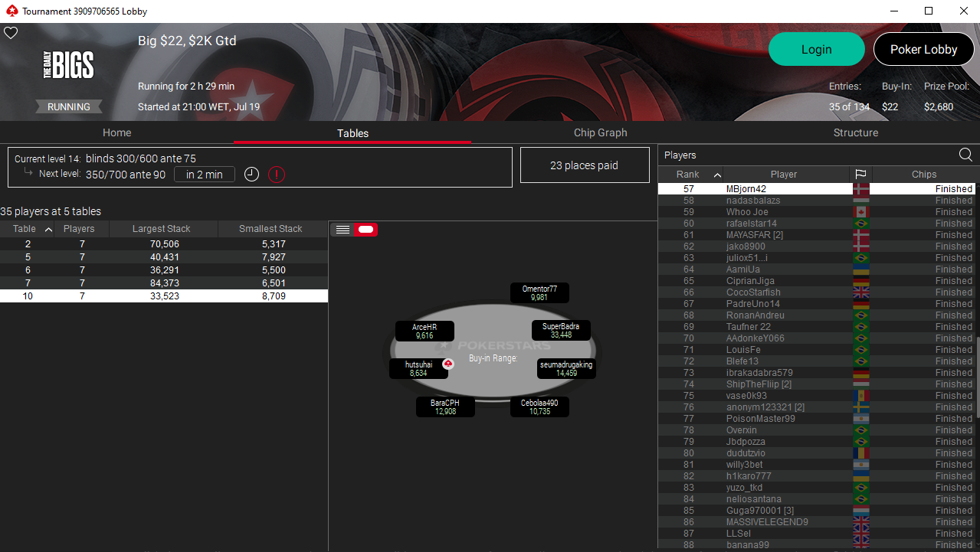Select table 6 row
The image size is (980, 552).
(164, 270)
